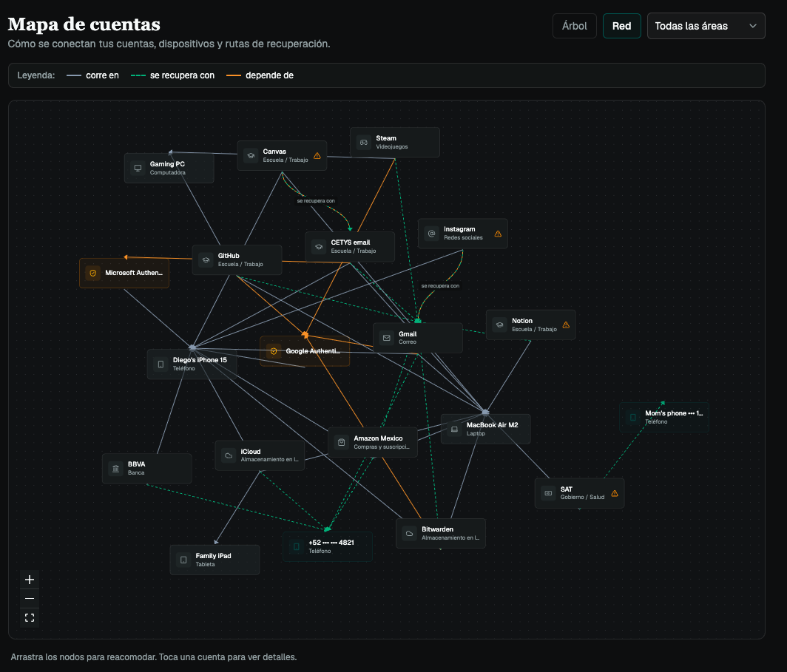Click the fit-to-screen view icon

click(x=30, y=617)
